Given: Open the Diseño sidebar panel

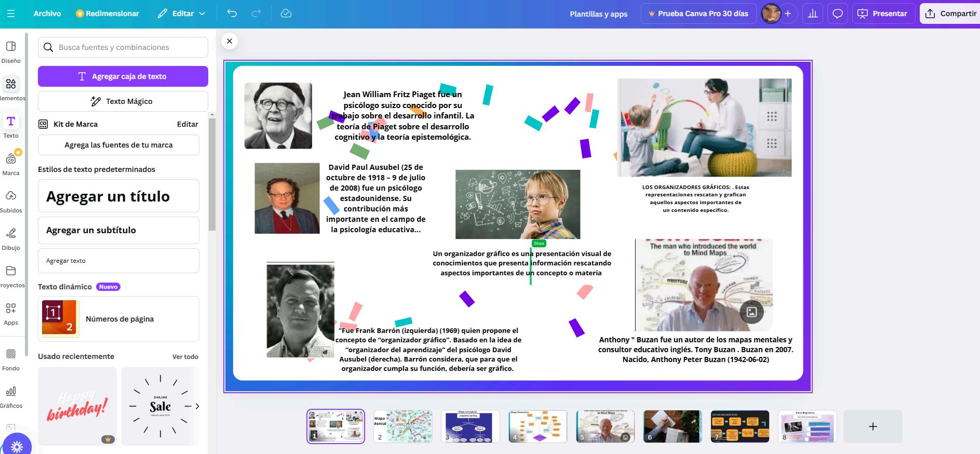Looking at the screenshot, I should pyautogui.click(x=11, y=52).
